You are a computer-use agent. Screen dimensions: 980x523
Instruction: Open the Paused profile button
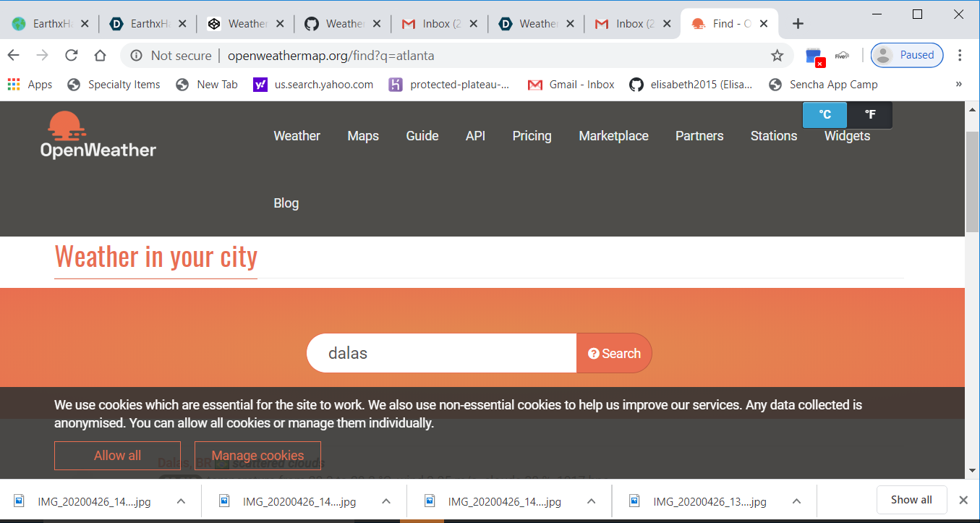[x=907, y=55]
